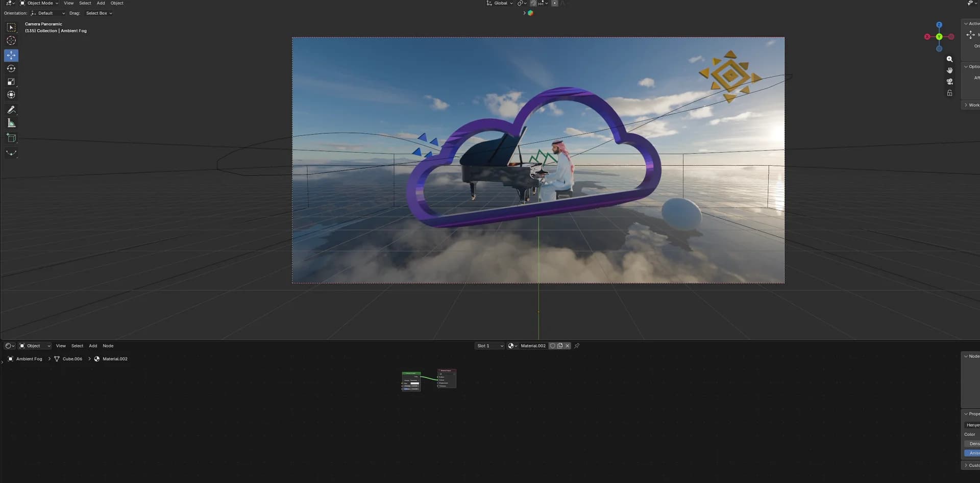Screen dimensions: 980x483
Task: Open the Select menu in shader editor
Action: coord(77,346)
